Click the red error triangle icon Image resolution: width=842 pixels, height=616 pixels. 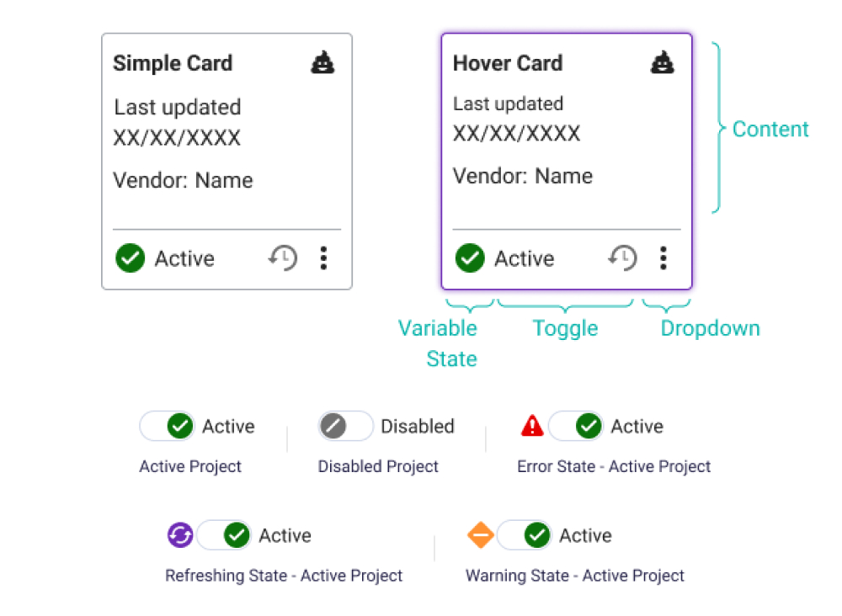coord(532,427)
